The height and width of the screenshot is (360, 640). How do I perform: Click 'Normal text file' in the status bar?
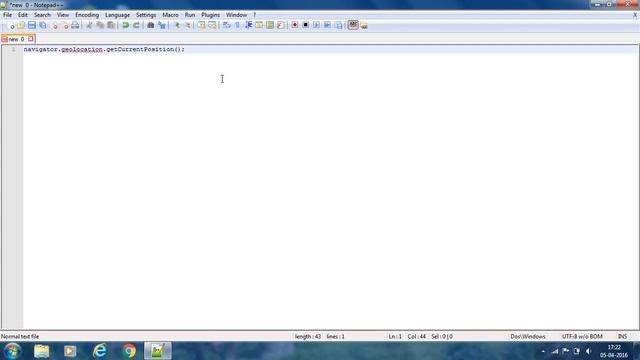(x=20, y=336)
